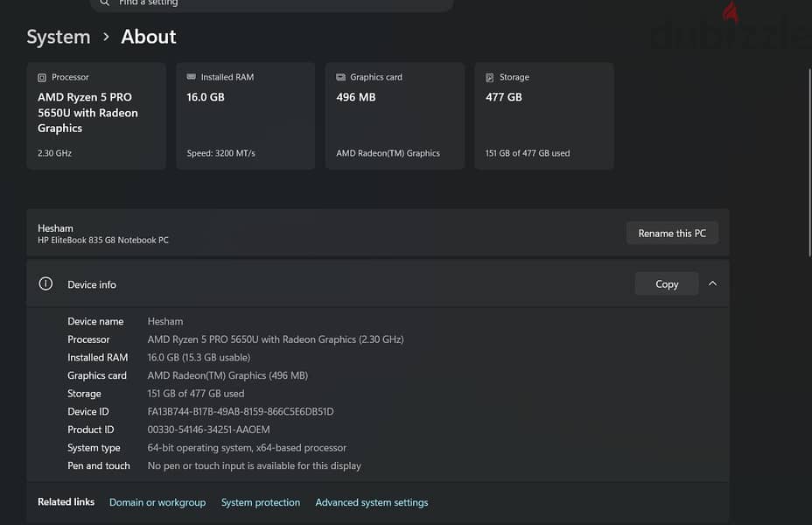This screenshot has width=812, height=525.
Task: Click the Device info circle icon
Action: click(x=45, y=283)
